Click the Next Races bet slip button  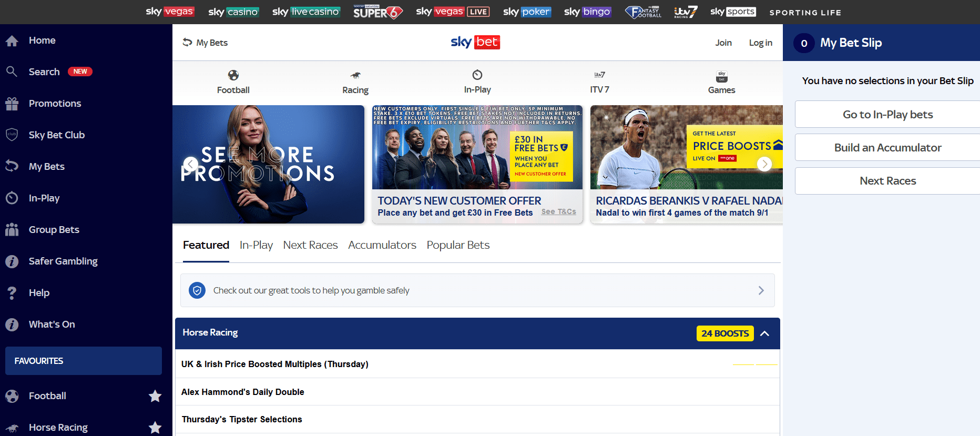point(887,180)
